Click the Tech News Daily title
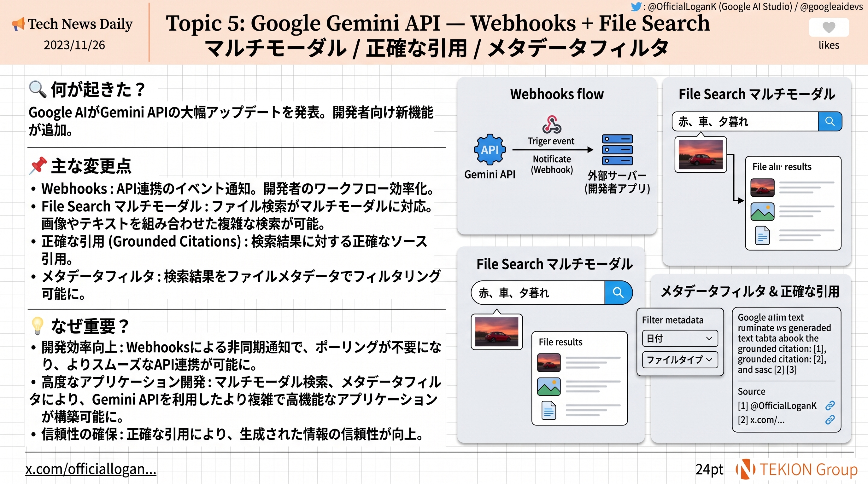Screen dimensions: 868x484 point(80,24)
